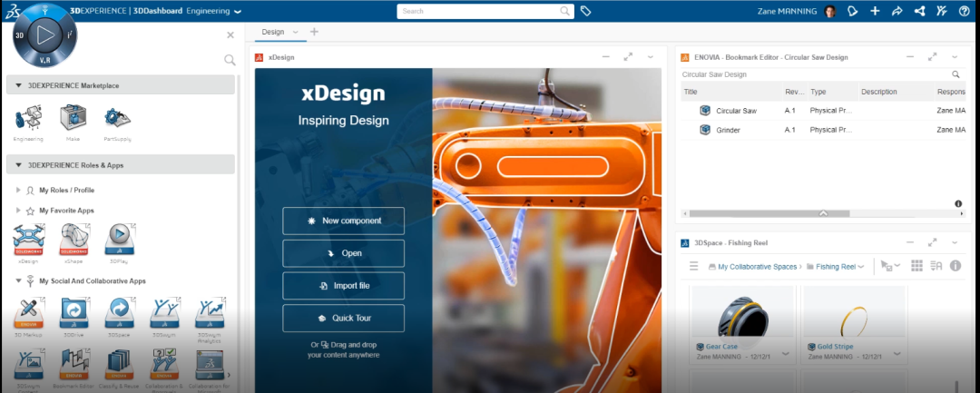This screenshot has height=393, width=980.
Task: Open the 3DSpace hamburger menu
Action: (693, 266)
